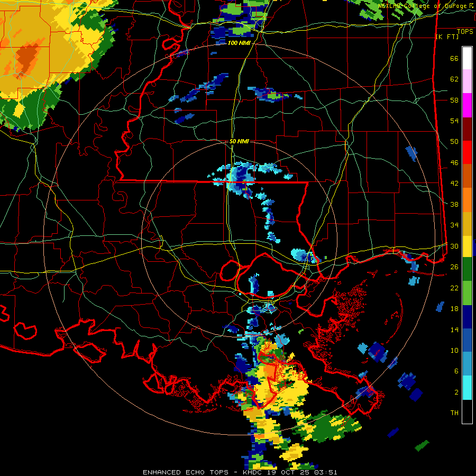This screenshot has height=476, width=476.
Task: Click the gold legend swatch
Action: point(467,224)
